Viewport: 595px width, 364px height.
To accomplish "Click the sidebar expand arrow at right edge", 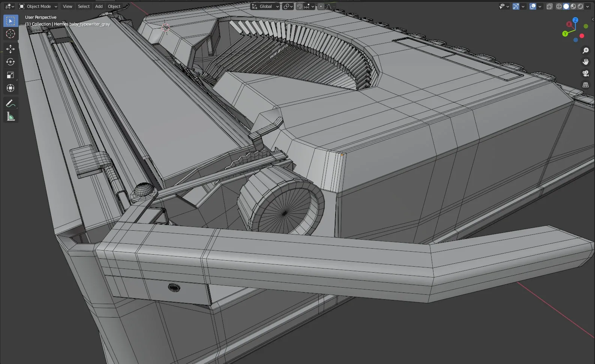I will tap(593, 19).
